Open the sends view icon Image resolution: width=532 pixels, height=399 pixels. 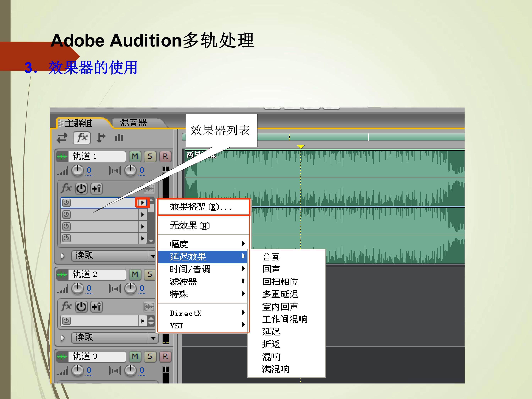point(101,138)
